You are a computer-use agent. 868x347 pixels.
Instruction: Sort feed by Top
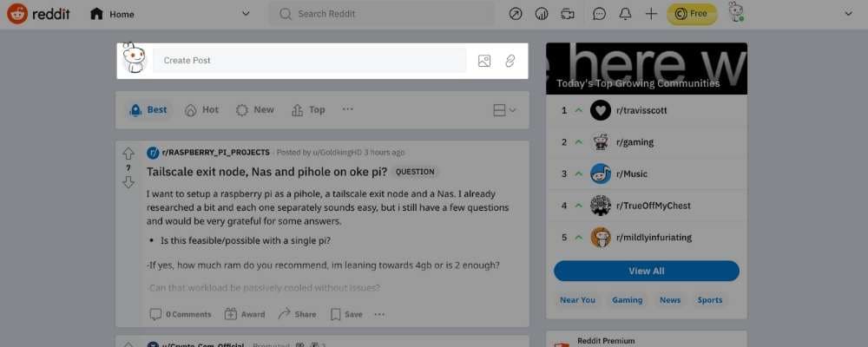pos(308,110)
